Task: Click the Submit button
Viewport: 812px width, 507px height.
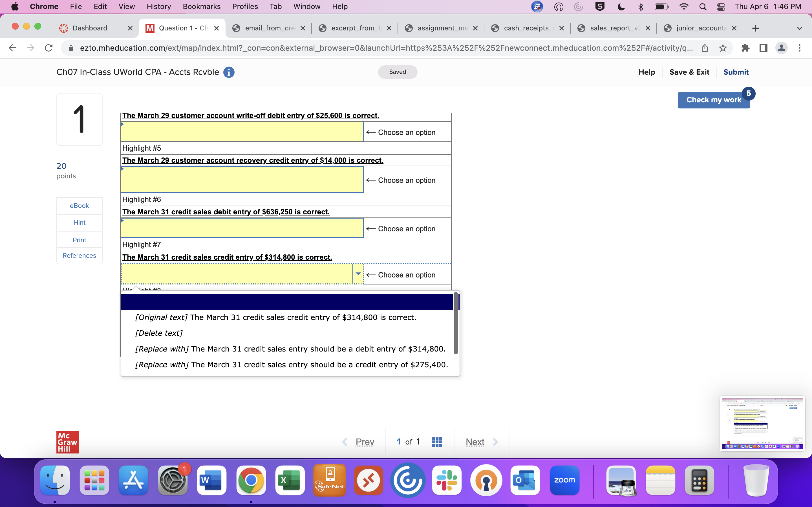Action: pos(736,72)
